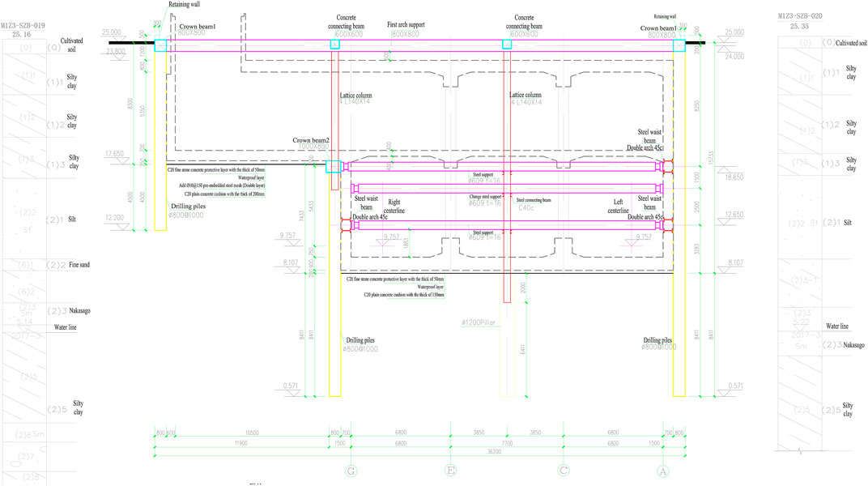
Task: Select the 7433 vertical dimension
Action: pyautogui.click(x=302, y=215)
